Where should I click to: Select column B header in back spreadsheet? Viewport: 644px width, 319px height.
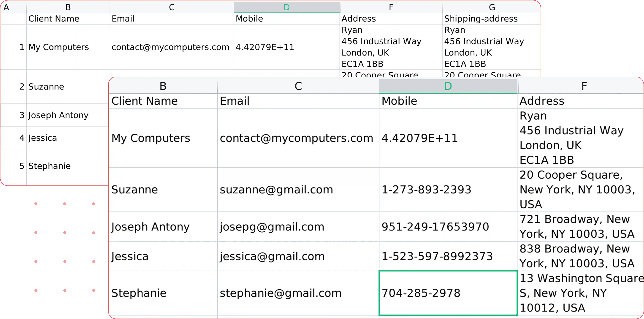click(x=68, y=7)
